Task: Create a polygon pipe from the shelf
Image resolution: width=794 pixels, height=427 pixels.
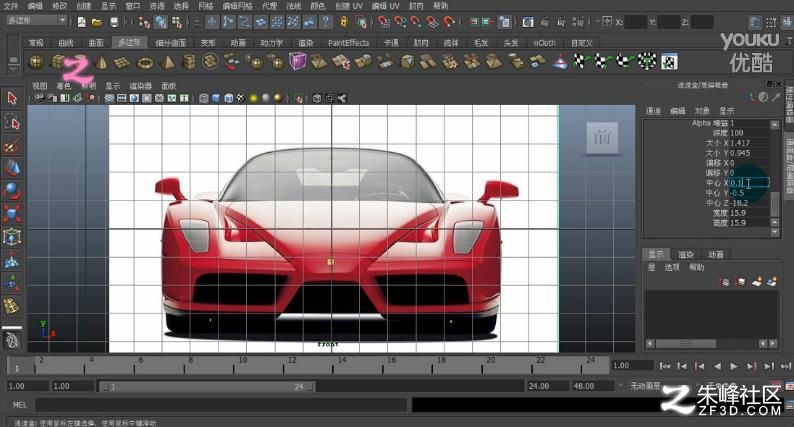Action: (188, 62)
